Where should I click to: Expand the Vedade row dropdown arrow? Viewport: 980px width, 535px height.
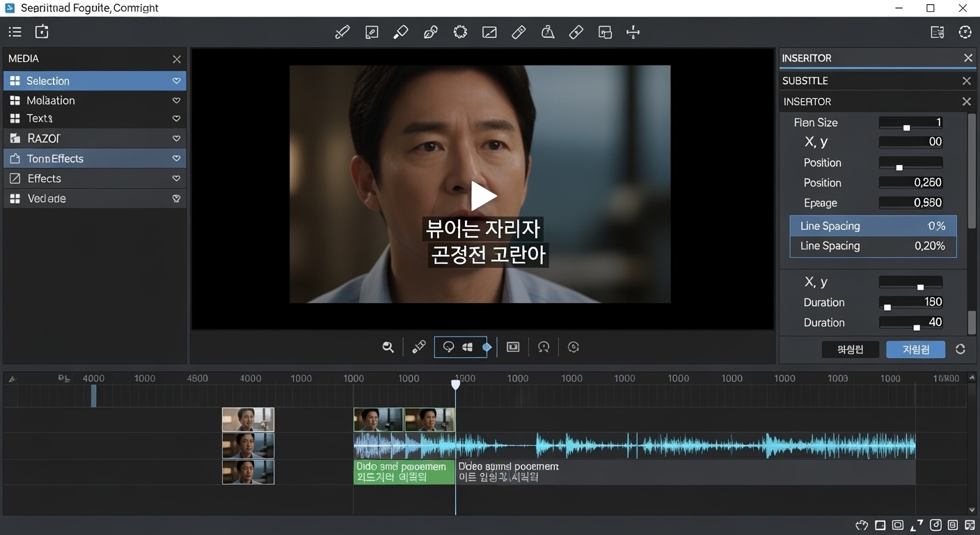point(177,199)
